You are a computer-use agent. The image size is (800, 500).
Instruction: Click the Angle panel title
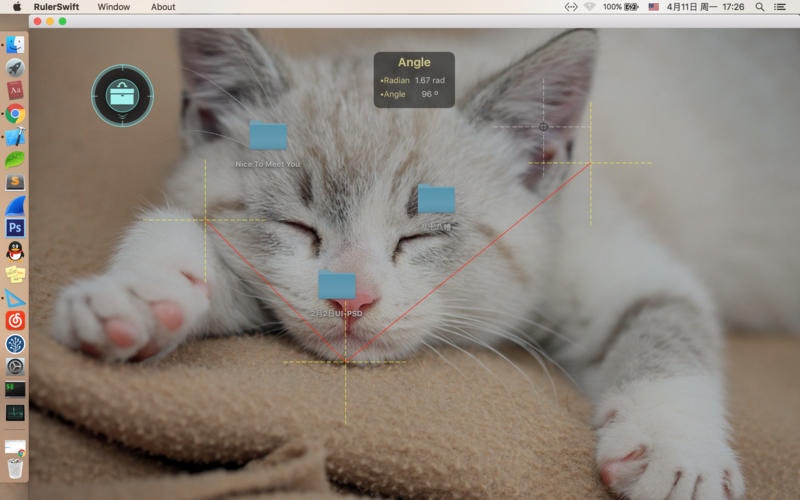(414, 62)
